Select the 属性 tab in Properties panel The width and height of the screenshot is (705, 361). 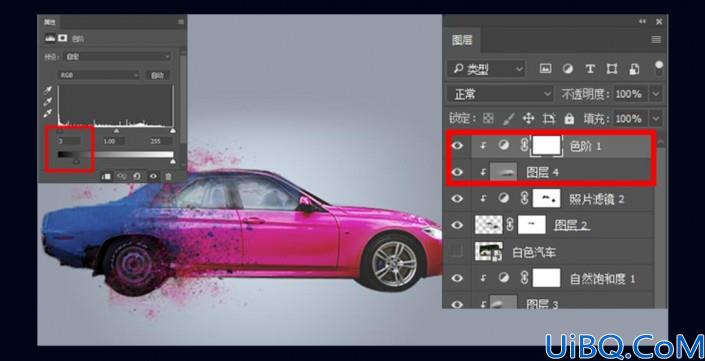[x=49, y=22]
